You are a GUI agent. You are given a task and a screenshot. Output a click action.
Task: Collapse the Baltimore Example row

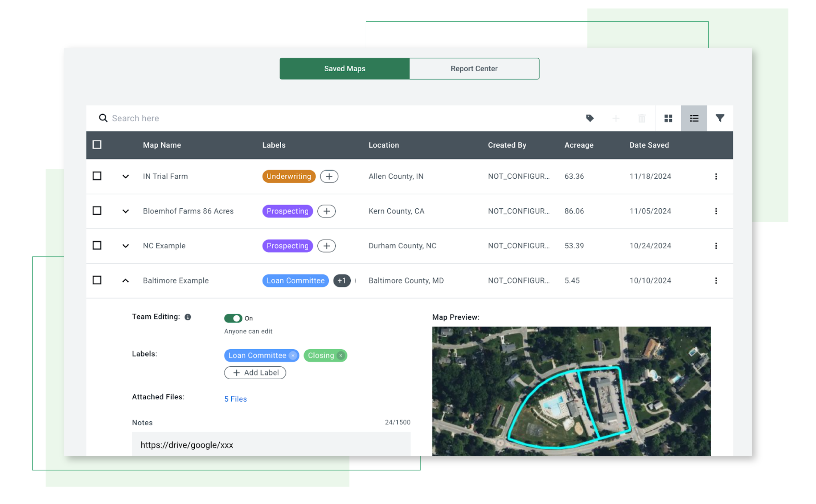pos(126,280)
